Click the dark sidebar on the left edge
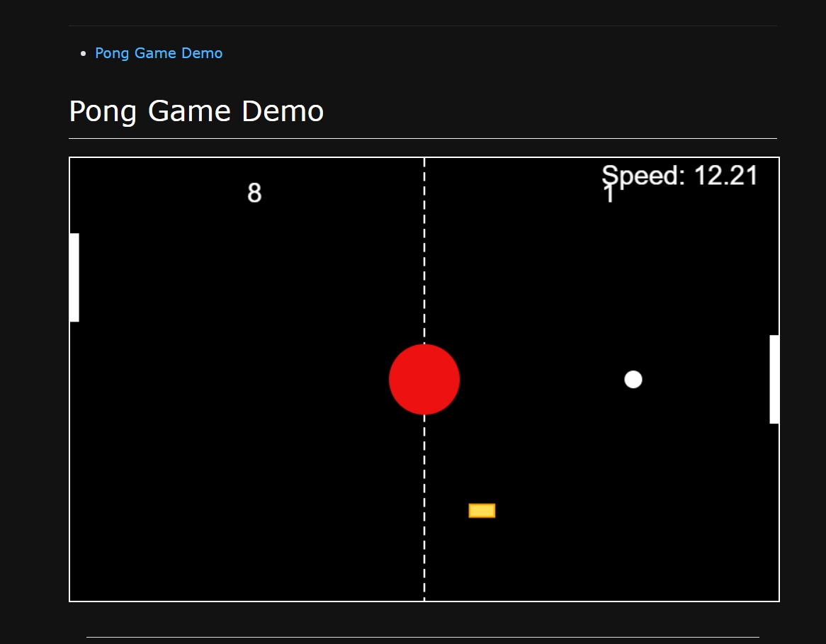826x644 pixels. click(32, 319)
